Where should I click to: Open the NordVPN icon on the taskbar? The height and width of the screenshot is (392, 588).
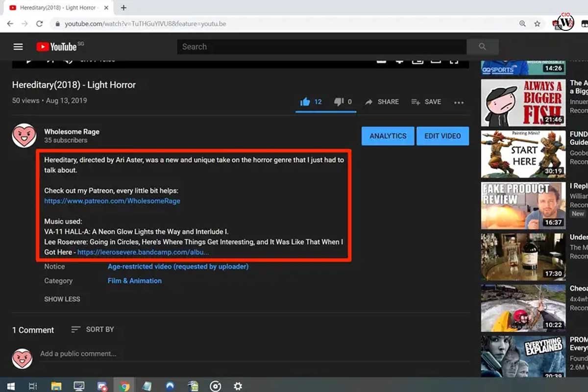(170, 386)
